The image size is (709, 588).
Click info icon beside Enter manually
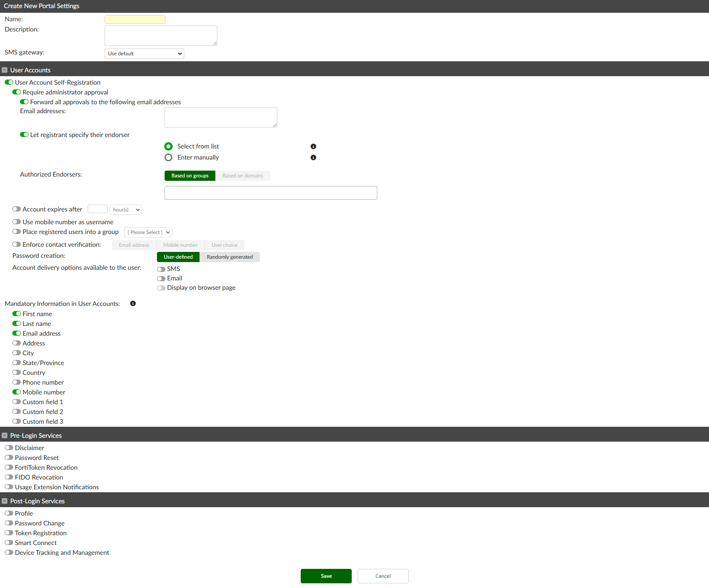click(x=313, y=157)
